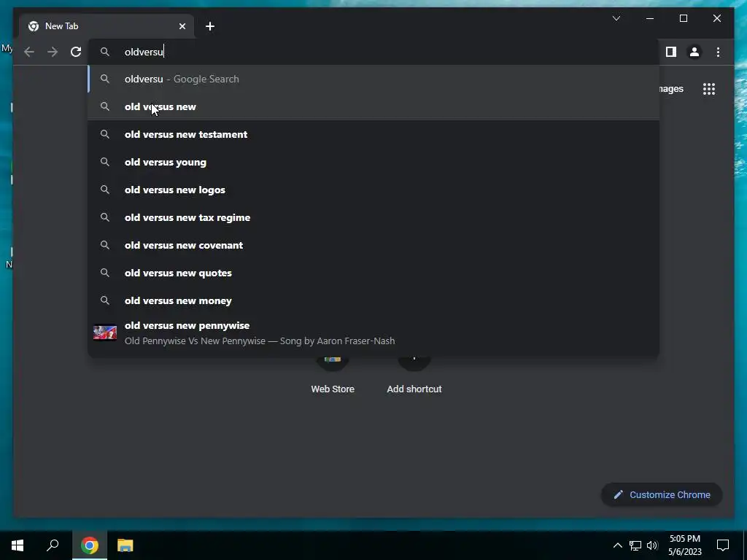Go back using the back arrow
Screen dimensions: 747x560
[29, 52]
